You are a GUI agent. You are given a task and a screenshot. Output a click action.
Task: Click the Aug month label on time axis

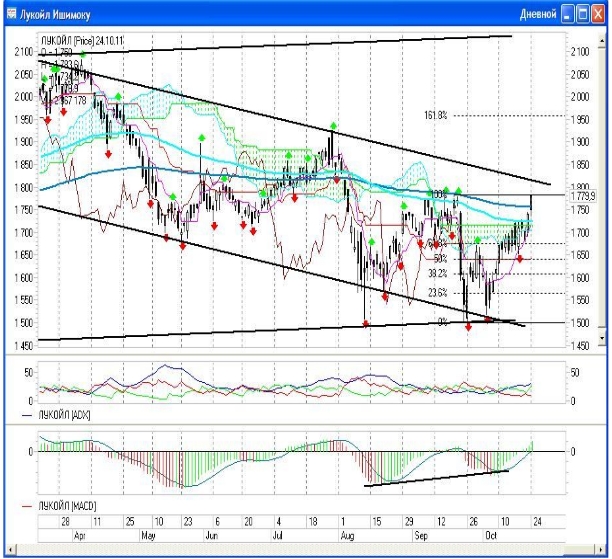click(347, 536)
